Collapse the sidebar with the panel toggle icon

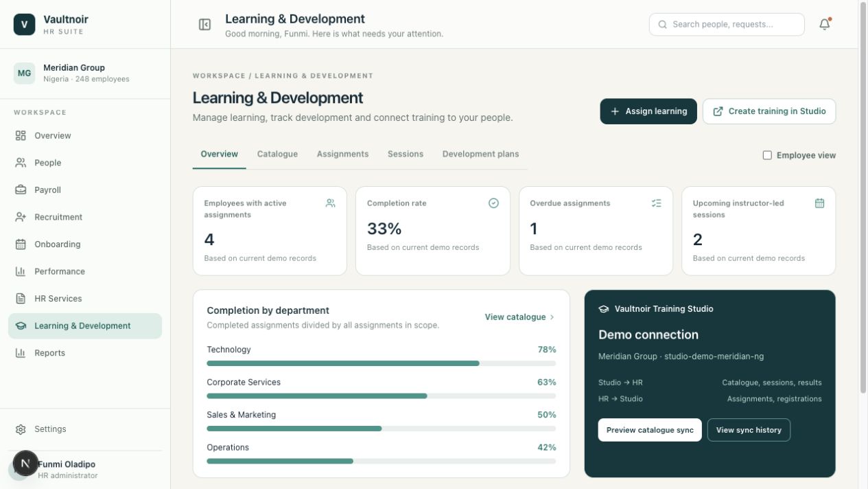pyautogui.click(x=204, y=25)
